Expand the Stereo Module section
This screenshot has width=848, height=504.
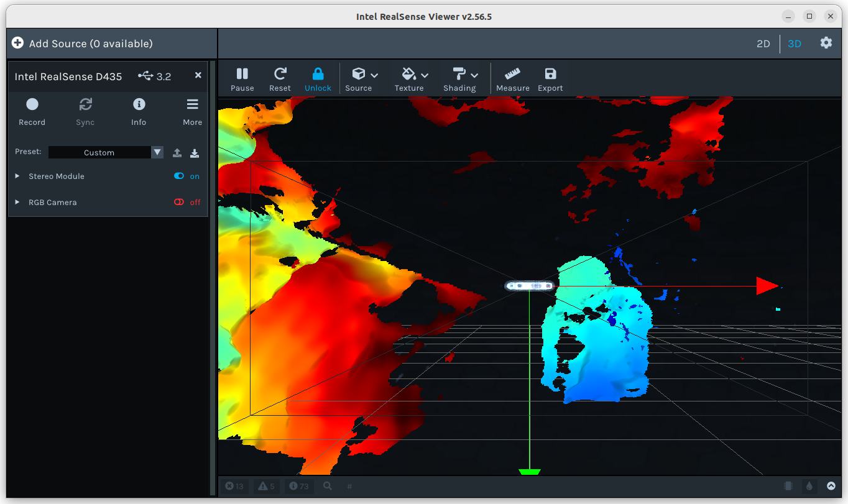click(x=18, y=176)
